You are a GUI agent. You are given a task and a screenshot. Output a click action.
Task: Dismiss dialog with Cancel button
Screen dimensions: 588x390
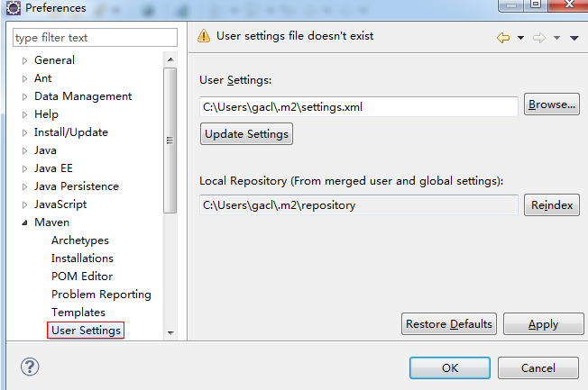pos(538,367)
